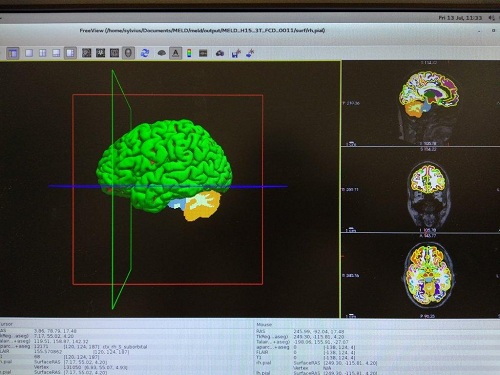Select the sagittal slice view panel
The width and height of the screenshot is (500, 375).
(x=421, y=103)
